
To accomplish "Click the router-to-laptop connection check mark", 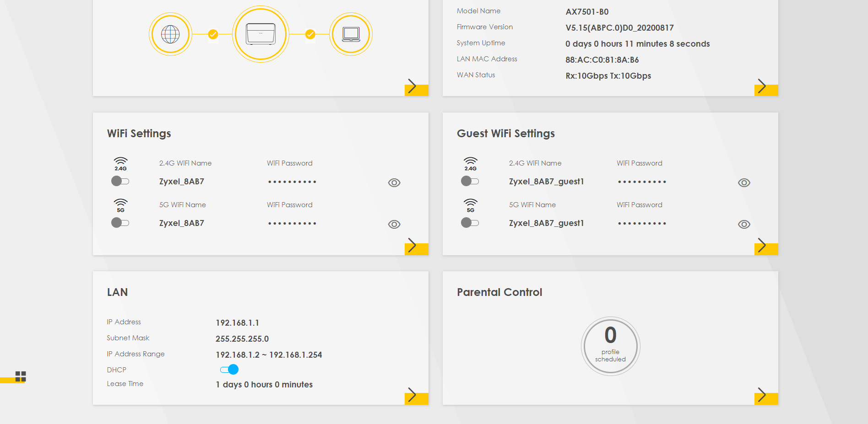I will click(310, 34).
